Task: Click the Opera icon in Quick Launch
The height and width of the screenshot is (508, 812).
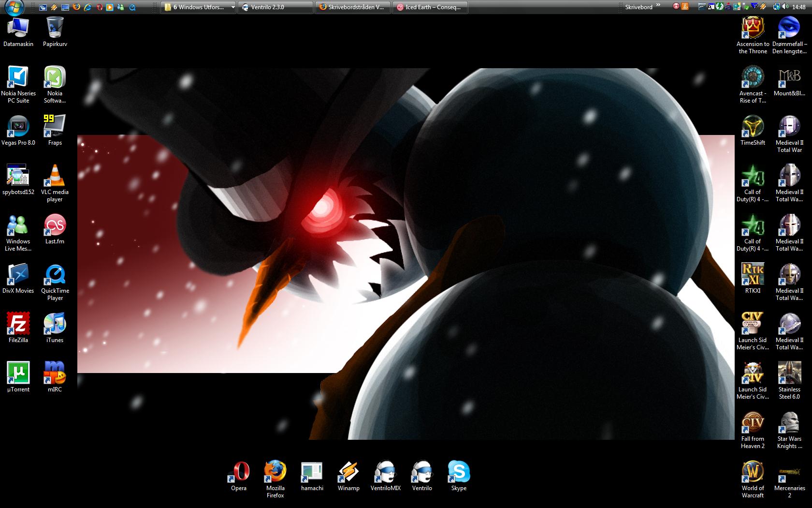Action: (x=99, y=7)
